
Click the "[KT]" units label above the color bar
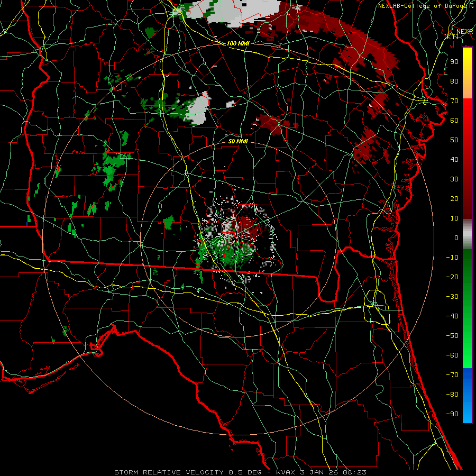pos(452,36)
